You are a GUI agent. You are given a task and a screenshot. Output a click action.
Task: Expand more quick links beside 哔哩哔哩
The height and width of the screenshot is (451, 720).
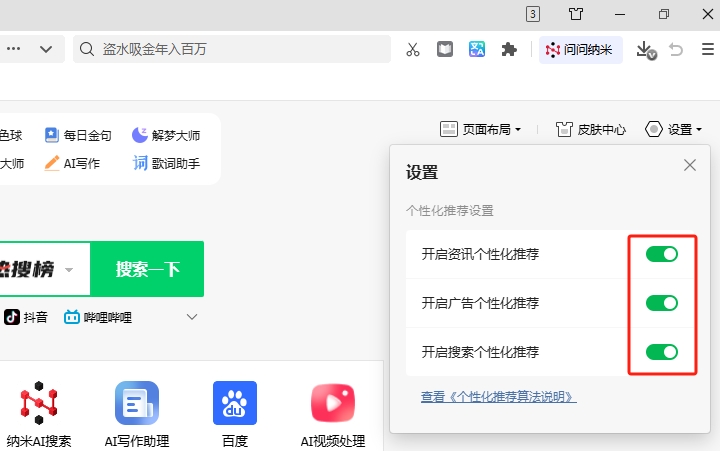pyautogui.click(x=192, y=317)
